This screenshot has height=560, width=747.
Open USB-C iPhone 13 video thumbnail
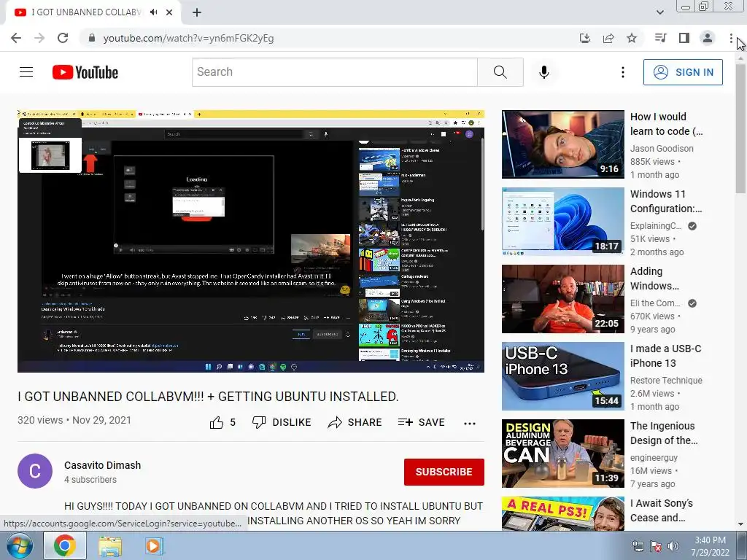click(562, 376)
